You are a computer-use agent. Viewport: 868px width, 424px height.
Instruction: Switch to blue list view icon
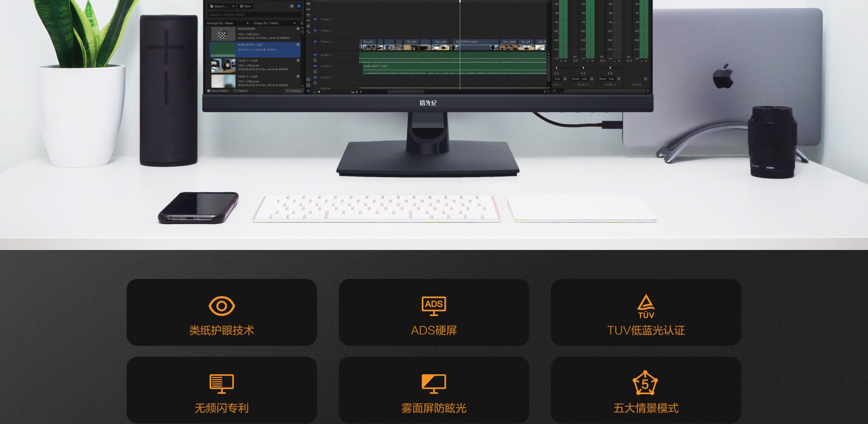pos(298,6)
